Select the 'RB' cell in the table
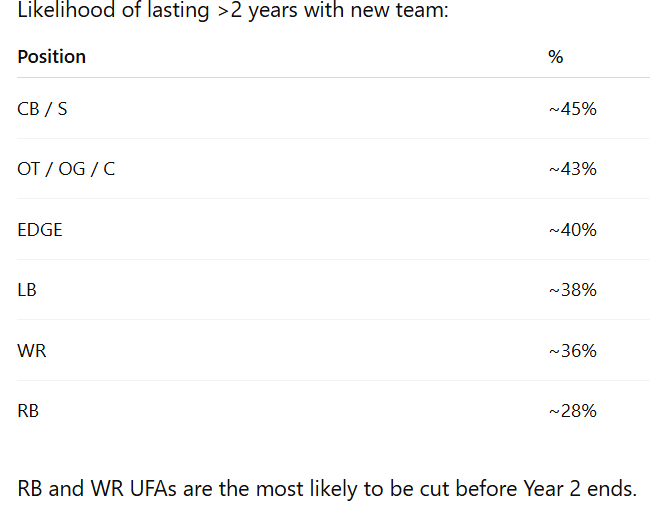650x518 pixels. 28,411
